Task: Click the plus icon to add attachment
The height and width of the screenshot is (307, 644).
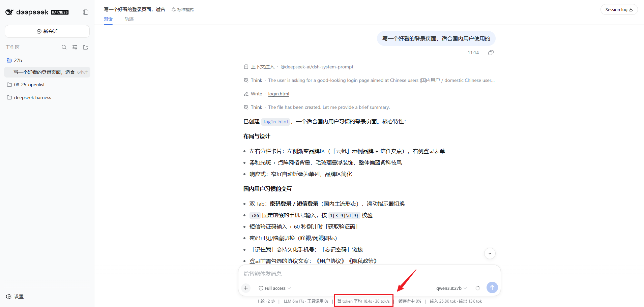Action: [x=246, y=288]
